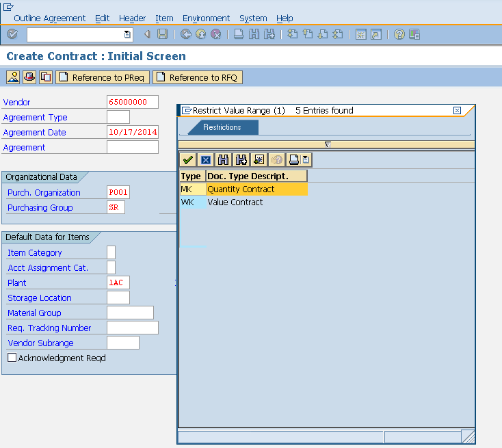The width and height of the screenshot is (502, 448).
Task: Open the Outline Agreement menu
Action: [x=50, y=18]
